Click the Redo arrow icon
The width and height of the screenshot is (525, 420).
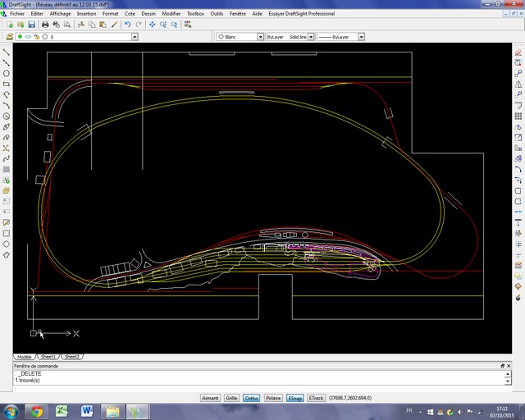[139, 25]
